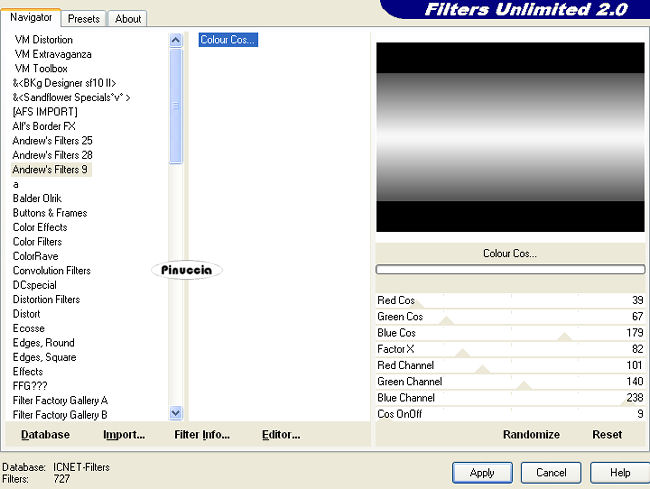Click the Import... button
Image resolution: width=650 pixels, height=489 pixels.
pyautogui.click(x=124, y=435)
